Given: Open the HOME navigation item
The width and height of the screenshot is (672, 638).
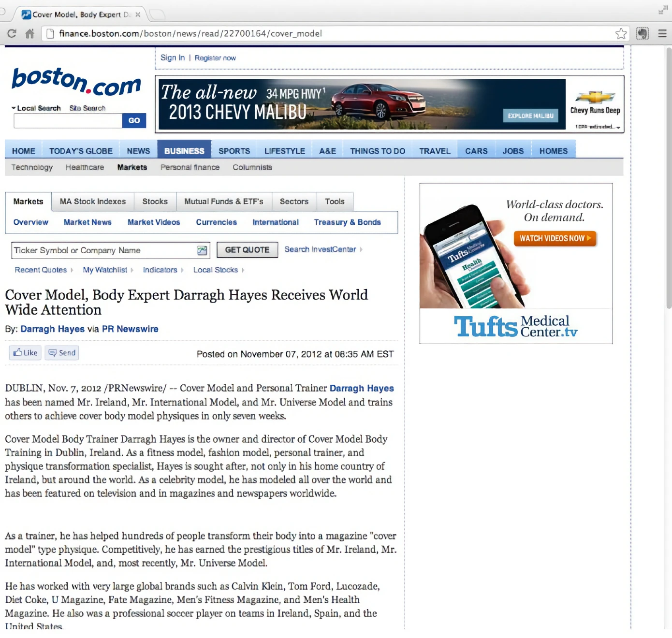Looking at the screenshot, I should coord(24,151).
